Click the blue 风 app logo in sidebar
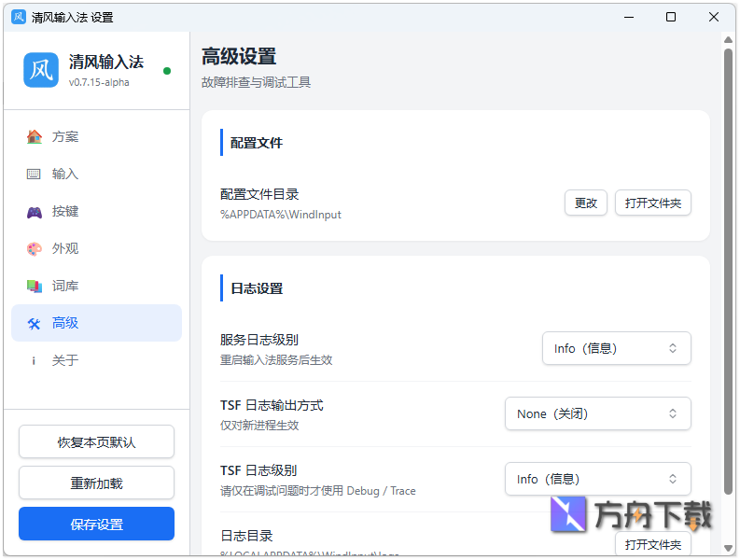This screenshot has width=740, height=560. point(41,70)
